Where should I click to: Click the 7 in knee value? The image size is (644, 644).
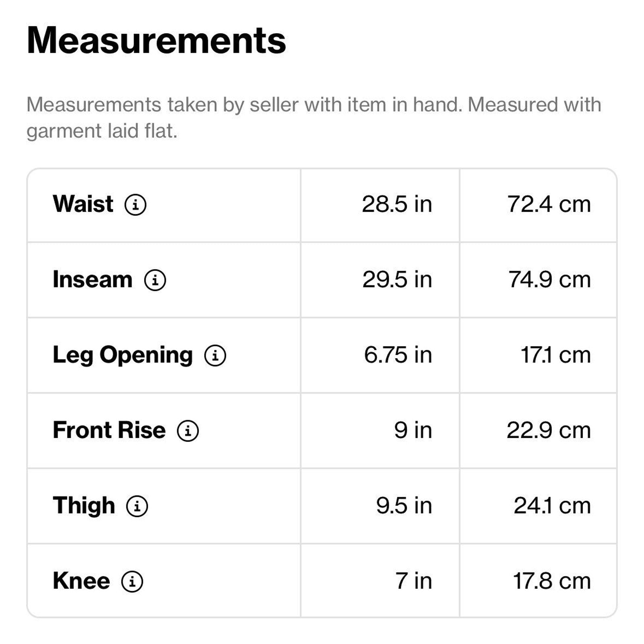(x=413, y=581)
